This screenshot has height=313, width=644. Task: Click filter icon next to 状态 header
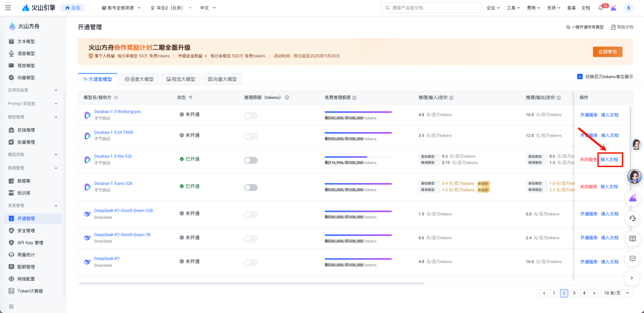[x=190, y=98]
